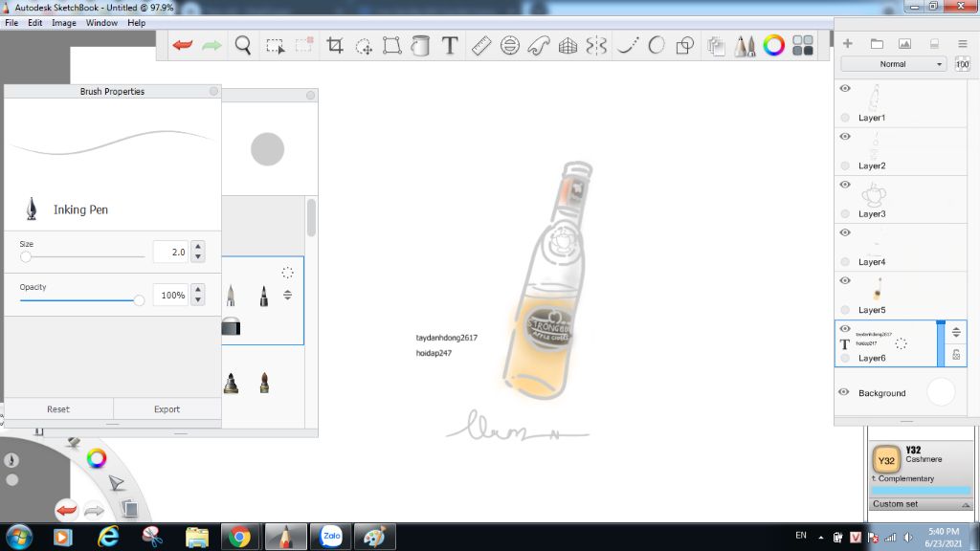Open the Windows Start menu
The image size is (980, 551).
tap(19, 537)
